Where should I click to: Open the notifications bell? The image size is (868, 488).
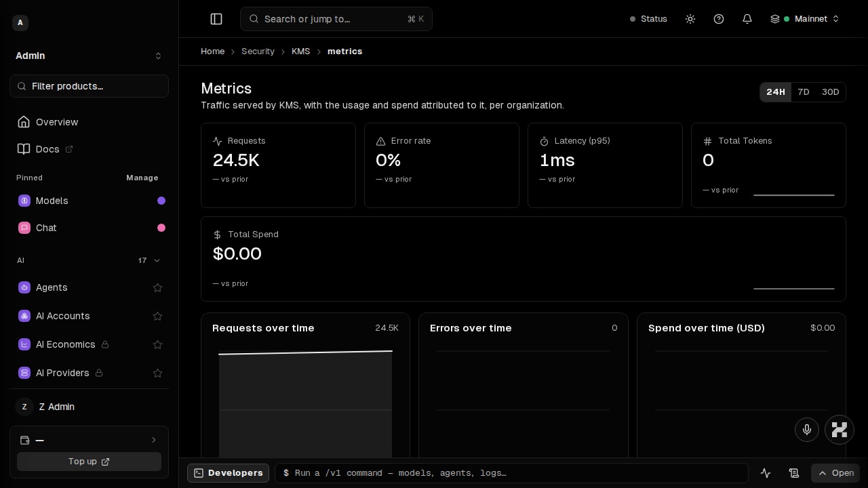[x=747, y=19]
